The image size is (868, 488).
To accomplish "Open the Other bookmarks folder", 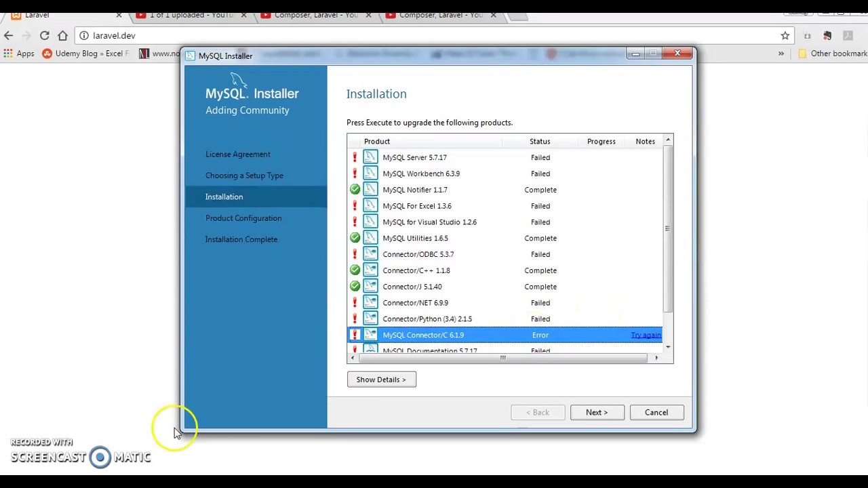I will tap(833, 54).
